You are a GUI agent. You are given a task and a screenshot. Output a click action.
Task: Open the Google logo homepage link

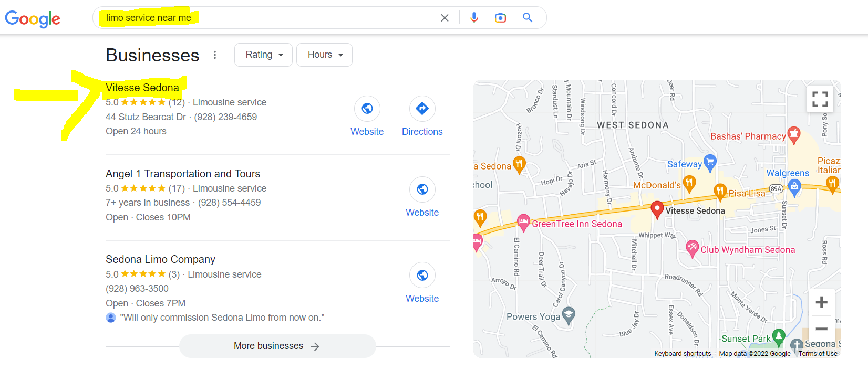[33, 19]
